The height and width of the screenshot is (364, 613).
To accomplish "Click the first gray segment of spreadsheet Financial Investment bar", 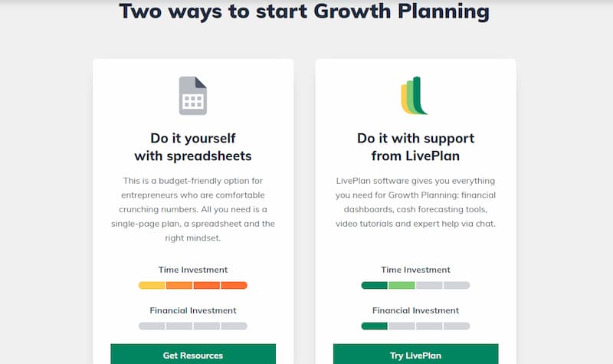I will click(x=152, y=326).
